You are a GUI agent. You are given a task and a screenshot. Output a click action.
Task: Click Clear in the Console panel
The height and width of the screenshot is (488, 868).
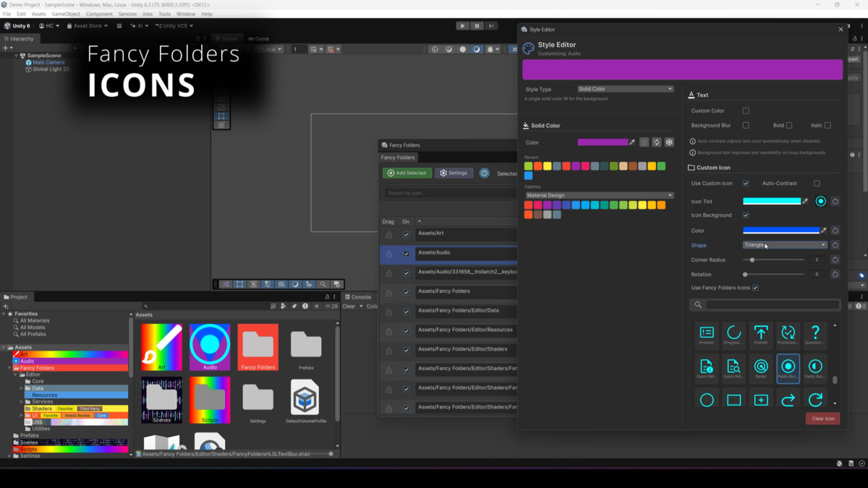point(349,307)
